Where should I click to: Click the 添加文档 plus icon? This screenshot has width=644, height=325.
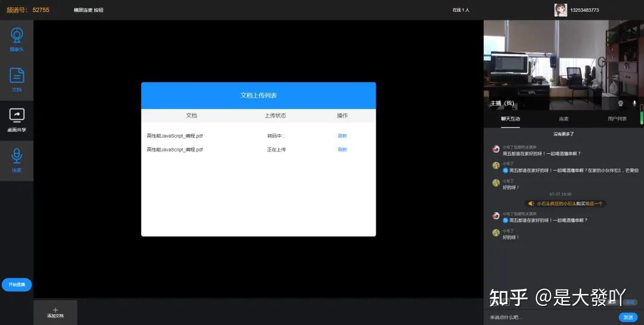coord(55,310)
